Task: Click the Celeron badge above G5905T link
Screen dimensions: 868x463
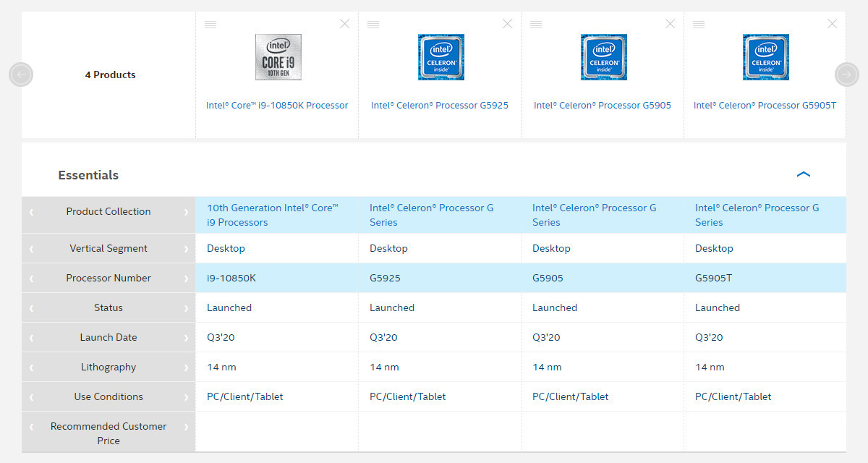Action: point(766,57)
